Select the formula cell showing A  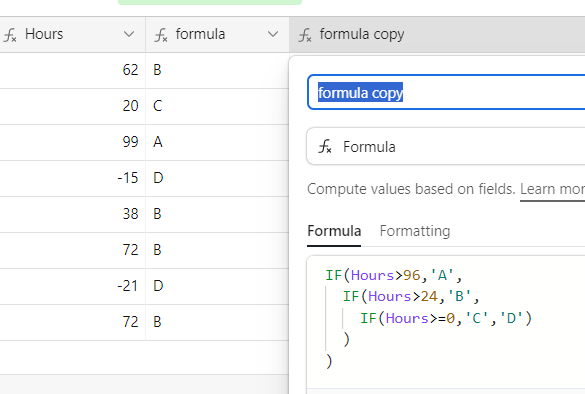coord(217,142)
